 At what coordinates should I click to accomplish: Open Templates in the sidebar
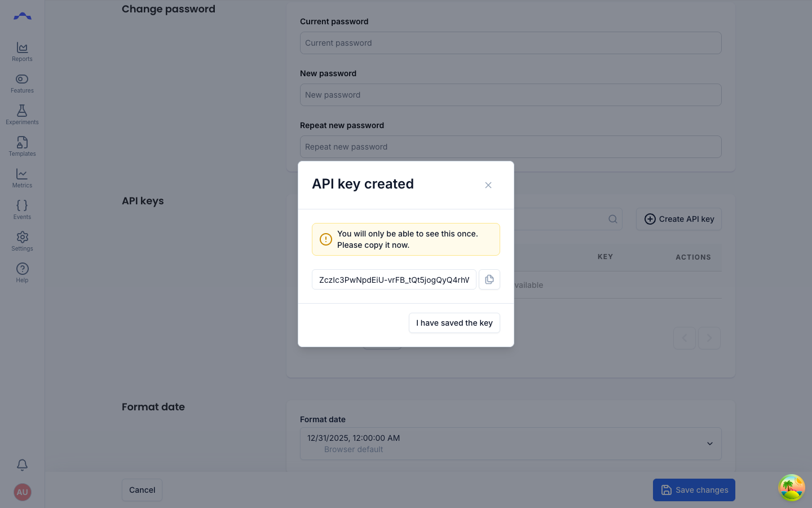click(x=22, y=147)
